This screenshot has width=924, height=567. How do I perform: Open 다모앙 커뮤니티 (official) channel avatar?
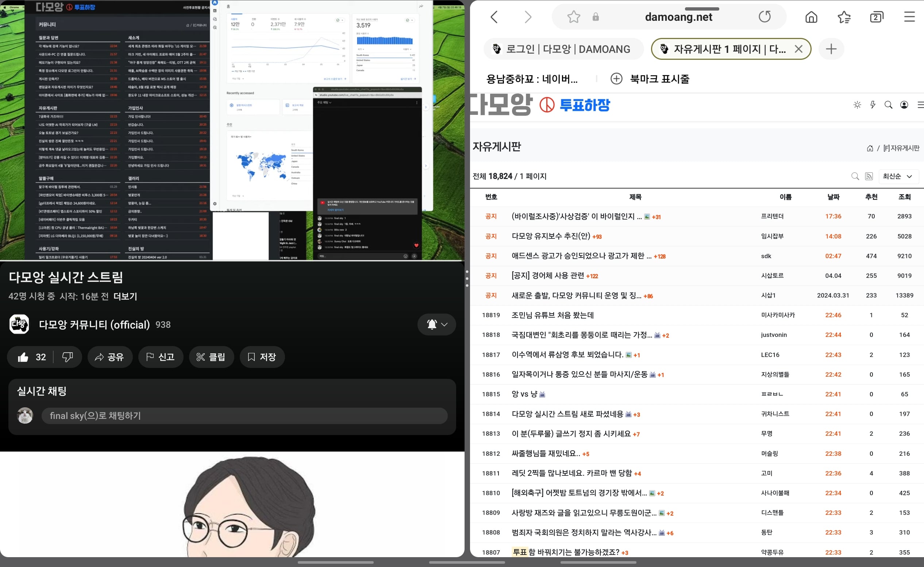click(19, 325)
